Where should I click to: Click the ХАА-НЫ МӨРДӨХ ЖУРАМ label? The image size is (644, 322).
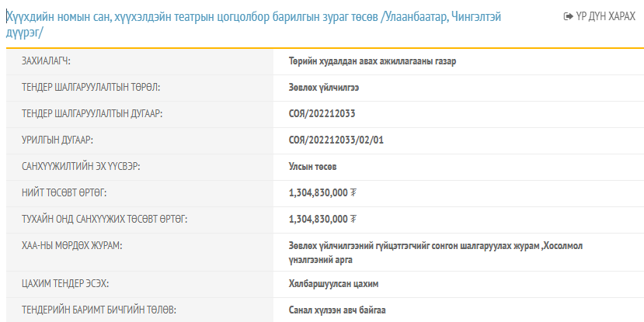tap(77, 246)
